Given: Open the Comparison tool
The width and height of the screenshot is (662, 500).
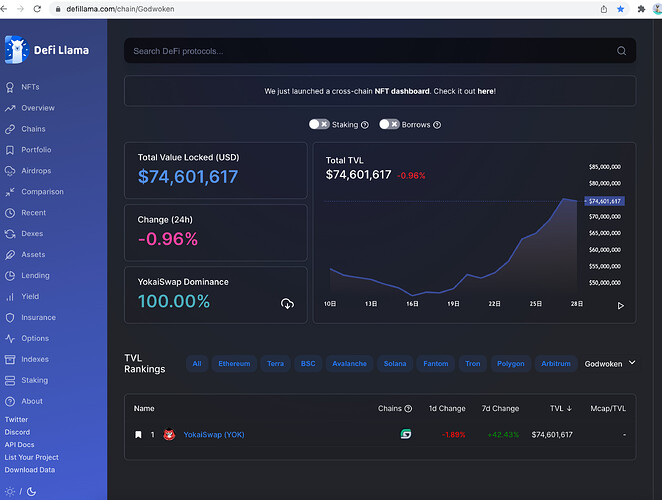Looking at the screenshot, I should pyautogui.click(x=34, y=192).
